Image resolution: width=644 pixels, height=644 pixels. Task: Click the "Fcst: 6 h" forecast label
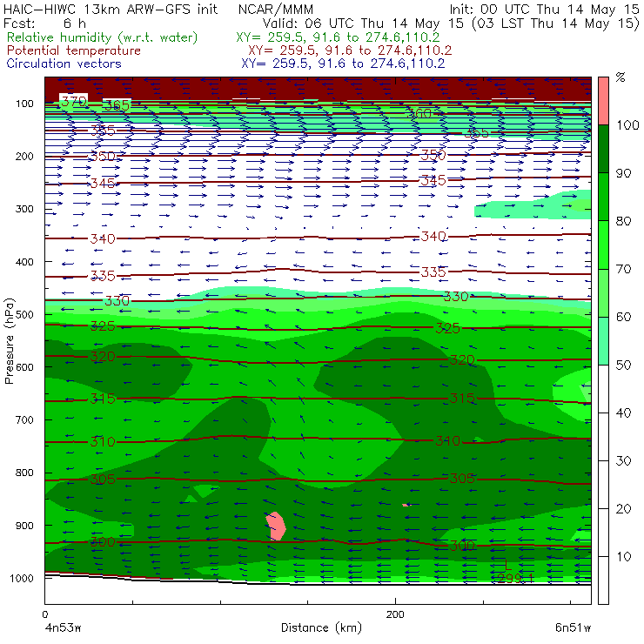tap(44, 23)
